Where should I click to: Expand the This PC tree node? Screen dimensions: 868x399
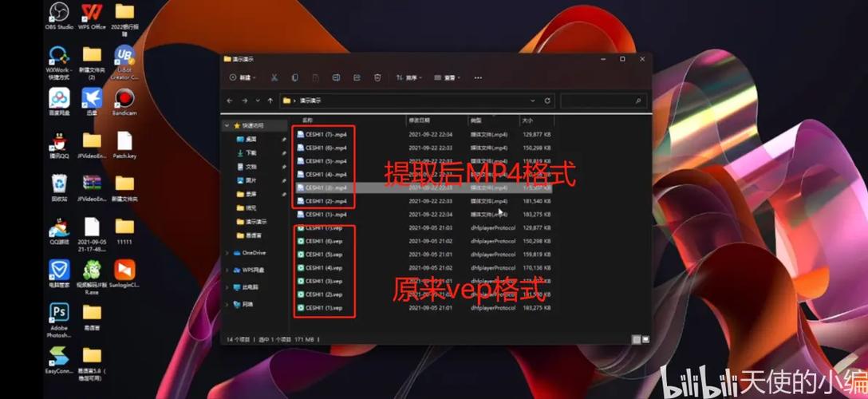[227, 287]
